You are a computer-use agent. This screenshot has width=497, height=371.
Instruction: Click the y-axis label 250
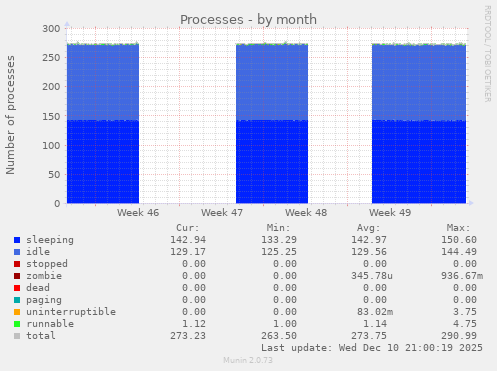(51, 58)
